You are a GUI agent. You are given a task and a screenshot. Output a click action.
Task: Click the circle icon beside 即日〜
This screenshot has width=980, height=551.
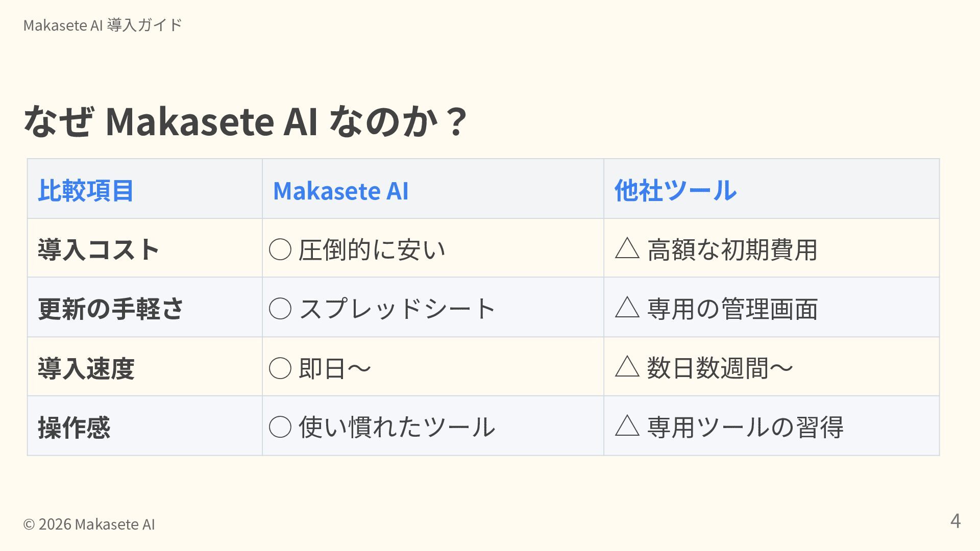pos(280,368)
